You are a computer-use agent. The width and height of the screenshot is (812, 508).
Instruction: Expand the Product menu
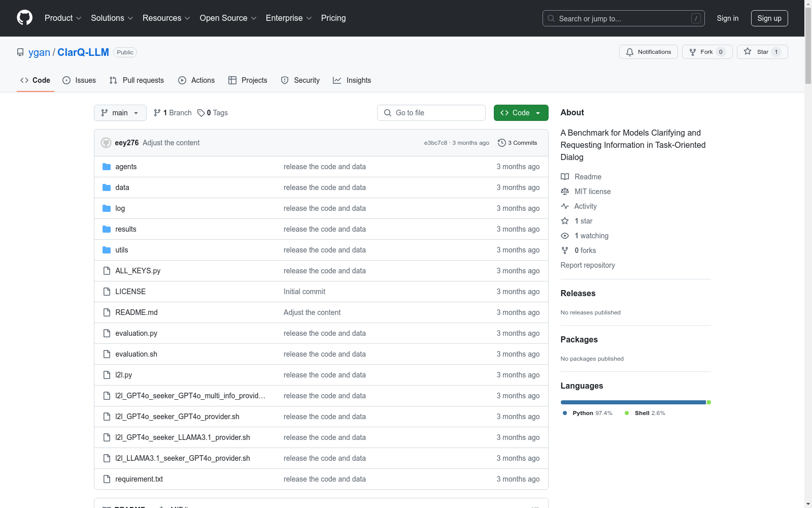[63, 18]
